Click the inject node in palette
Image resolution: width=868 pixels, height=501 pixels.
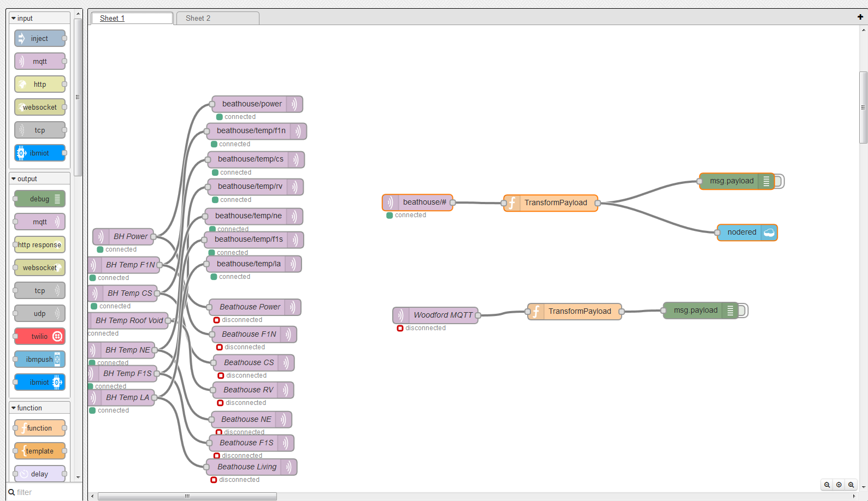[x=40, y=38]
